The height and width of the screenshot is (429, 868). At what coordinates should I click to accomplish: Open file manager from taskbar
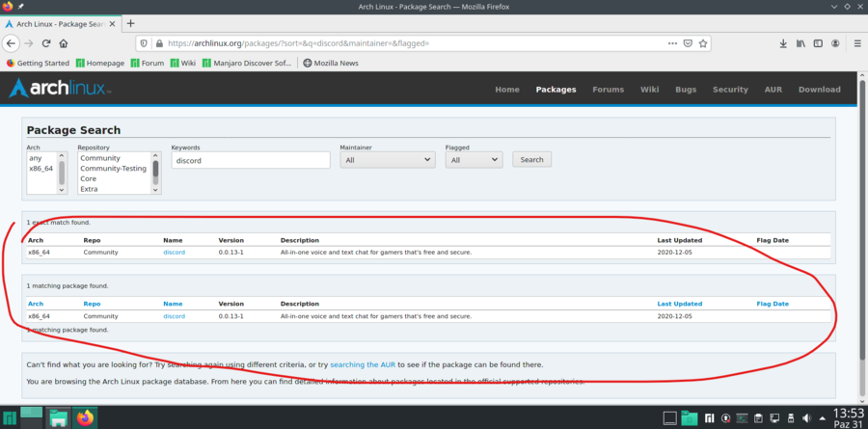pyautogui.click(x=58, y=417)
